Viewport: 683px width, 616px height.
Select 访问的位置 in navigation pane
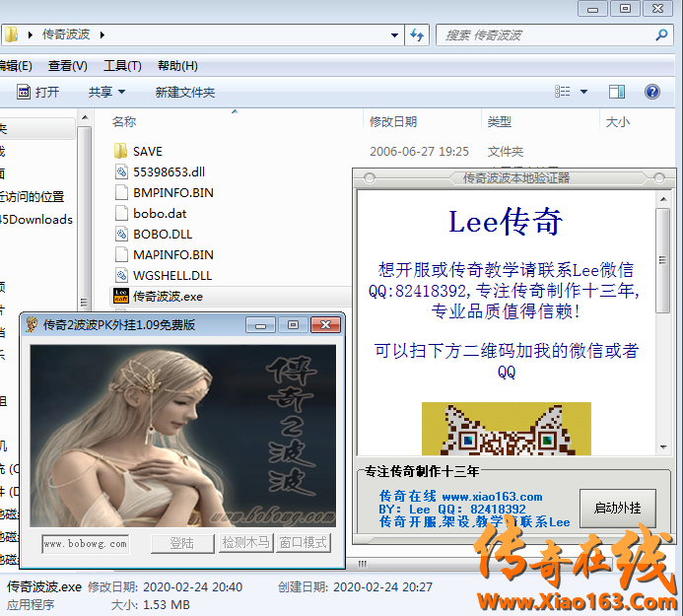[x=32, y=196]
